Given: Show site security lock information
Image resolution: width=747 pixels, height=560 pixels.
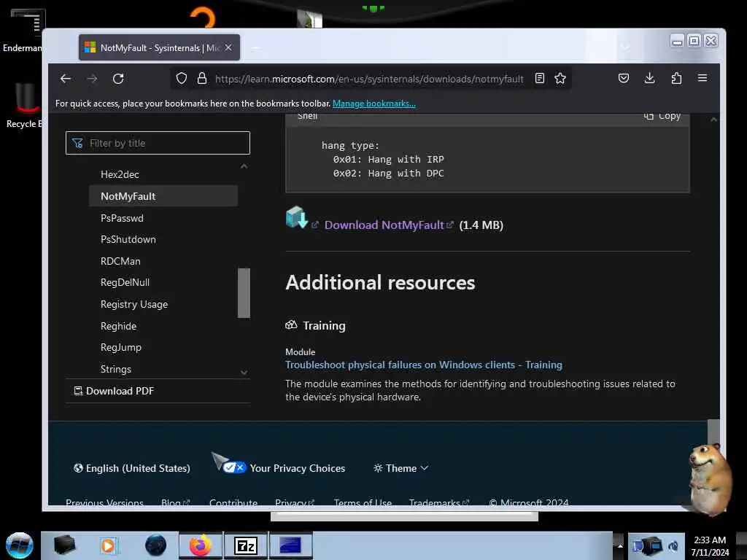Looking at the screenshot, I should 202,79.
